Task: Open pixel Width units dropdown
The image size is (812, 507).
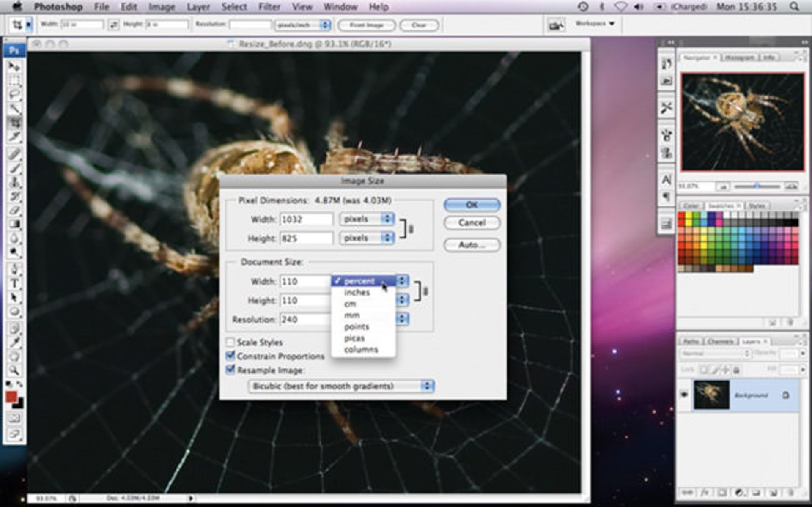Action: [367, 219]
